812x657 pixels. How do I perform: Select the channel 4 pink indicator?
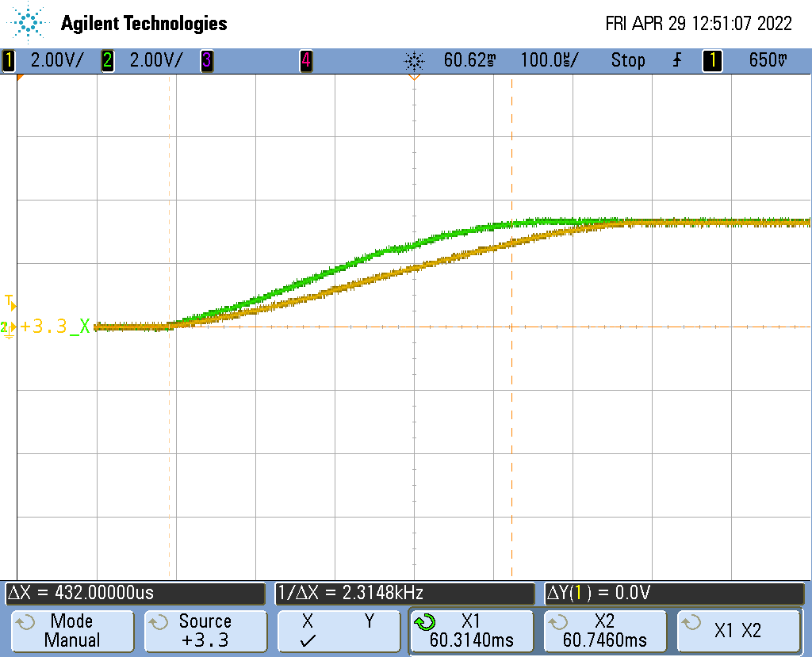pyautogui.click(x=306, y=60)
